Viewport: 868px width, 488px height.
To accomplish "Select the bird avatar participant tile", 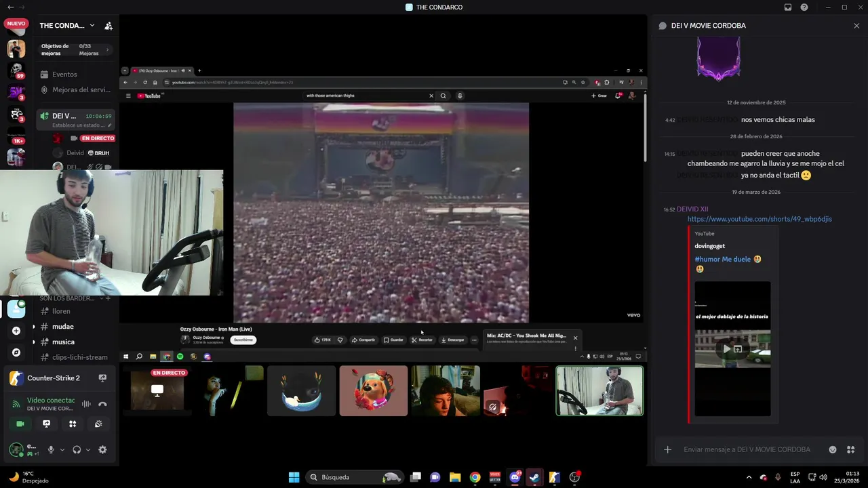I will (301, 391).
